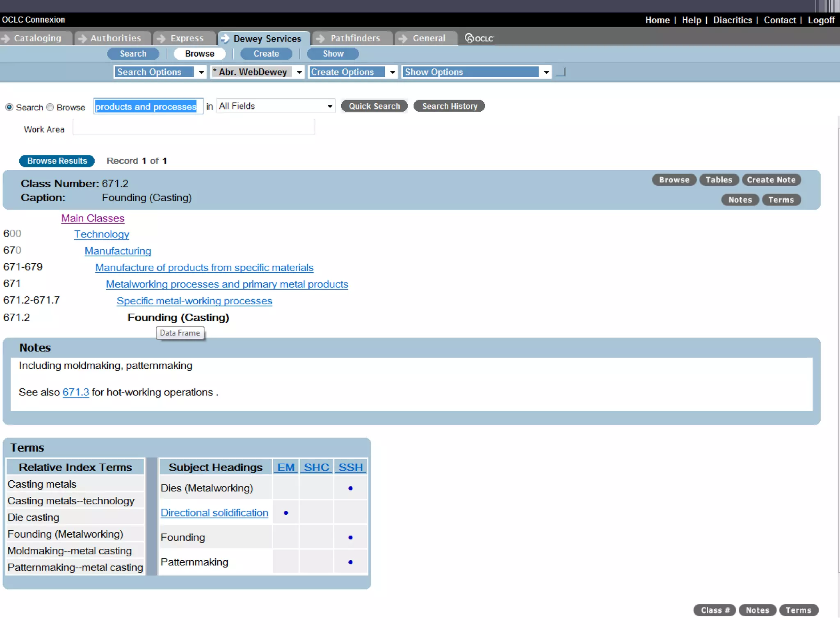Open the General tab

tap(429, 38)
